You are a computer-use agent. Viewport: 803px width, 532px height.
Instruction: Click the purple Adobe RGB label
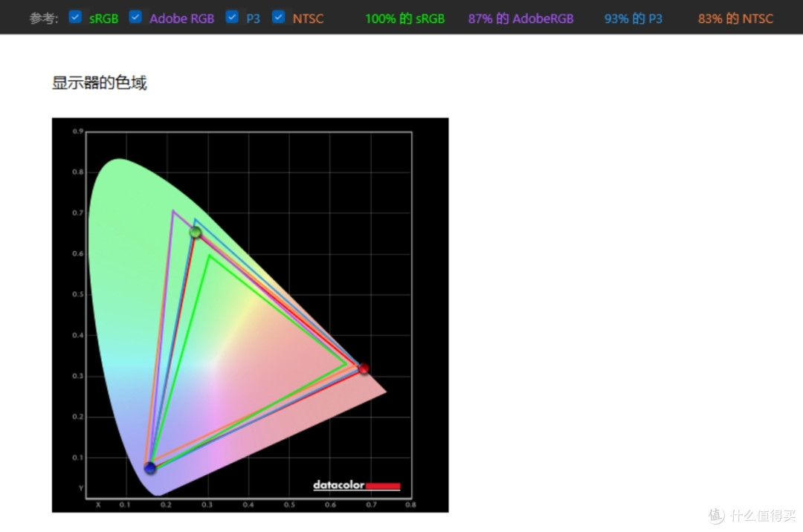click(182, 19)
